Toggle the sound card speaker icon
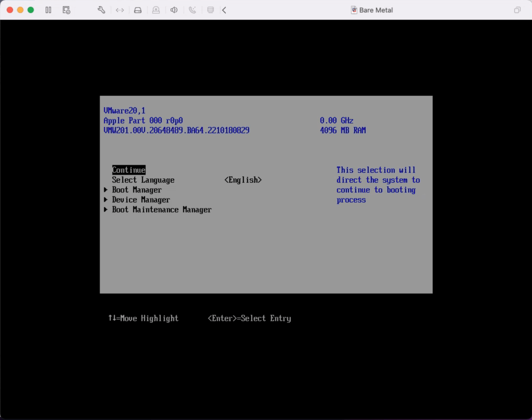The width and height of the screenshot is (532, 420). click(x=174, y=10)
